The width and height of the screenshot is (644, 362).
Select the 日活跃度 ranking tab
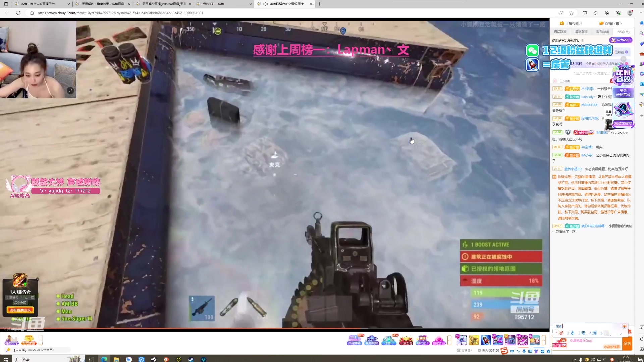pyautogui.click(x=560, y=32)
